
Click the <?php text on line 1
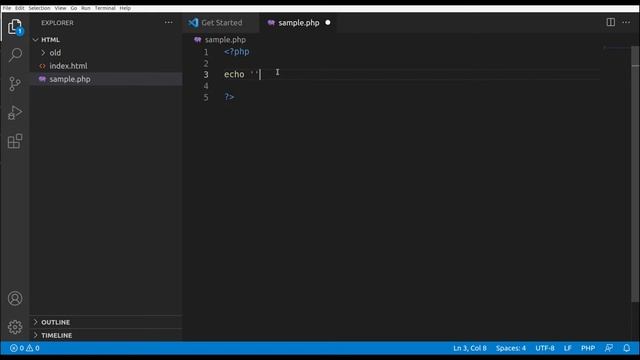coord(237,52)
